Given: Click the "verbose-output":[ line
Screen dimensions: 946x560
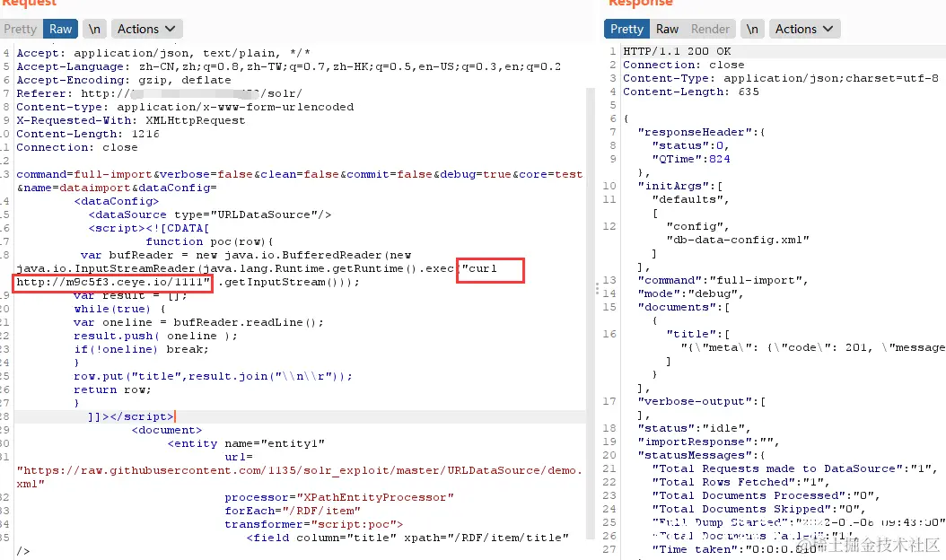Looking at the screenshot, I should coord(702,401).
